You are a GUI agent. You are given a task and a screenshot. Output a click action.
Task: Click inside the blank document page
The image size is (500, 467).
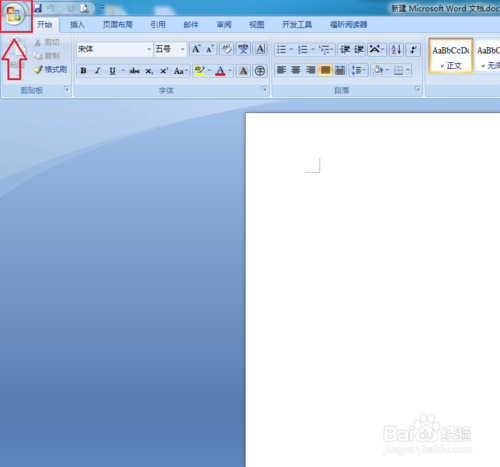pos(373,289)
